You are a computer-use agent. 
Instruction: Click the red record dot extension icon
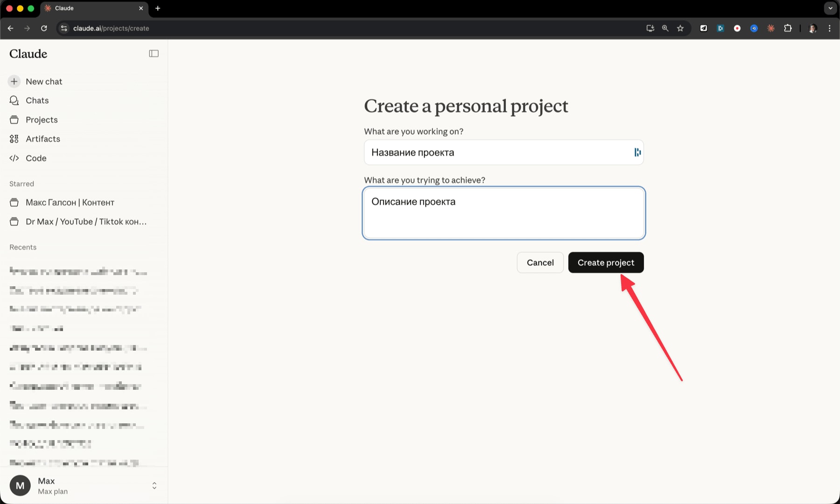[x=737, y=28]
